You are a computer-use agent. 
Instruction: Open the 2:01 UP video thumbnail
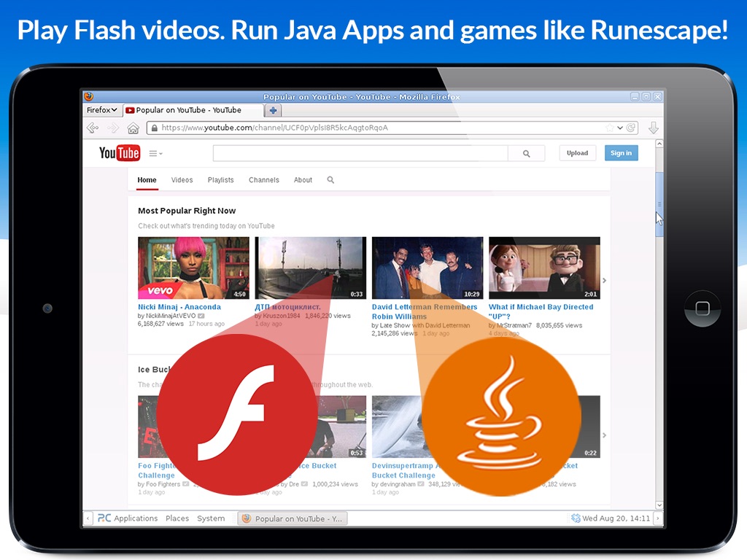pyautogui.click(x=544, y=268)
